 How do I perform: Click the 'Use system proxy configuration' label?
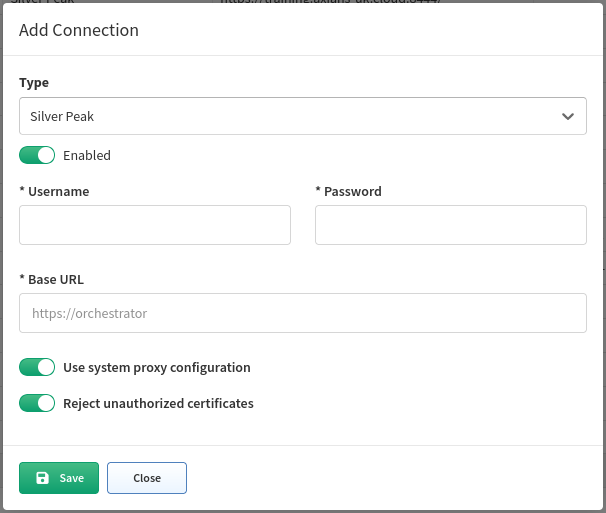[157, 368]
